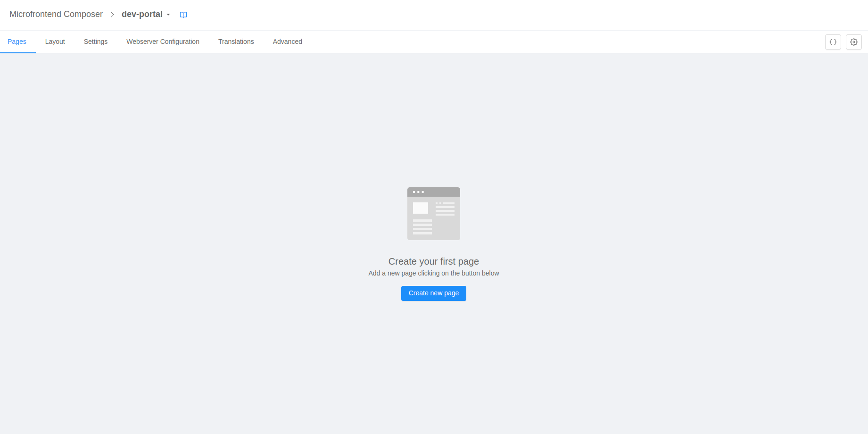Go to the Translations tab

tap(236, 42)
